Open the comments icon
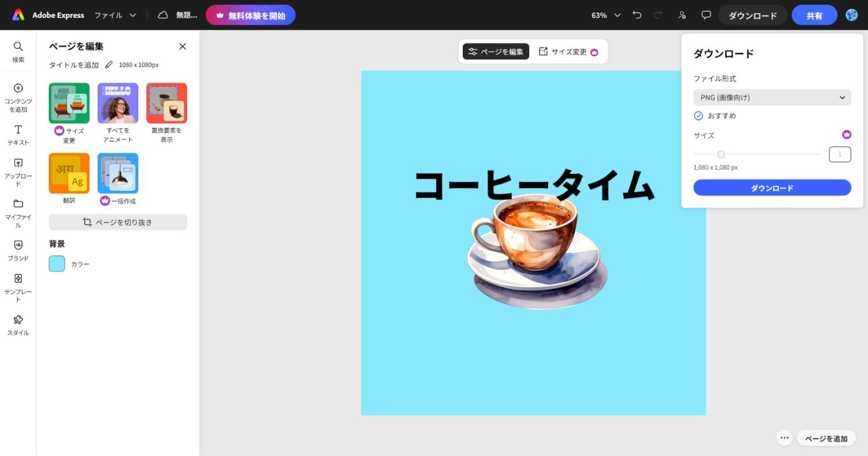868x456 pixels. pos(706,15)
